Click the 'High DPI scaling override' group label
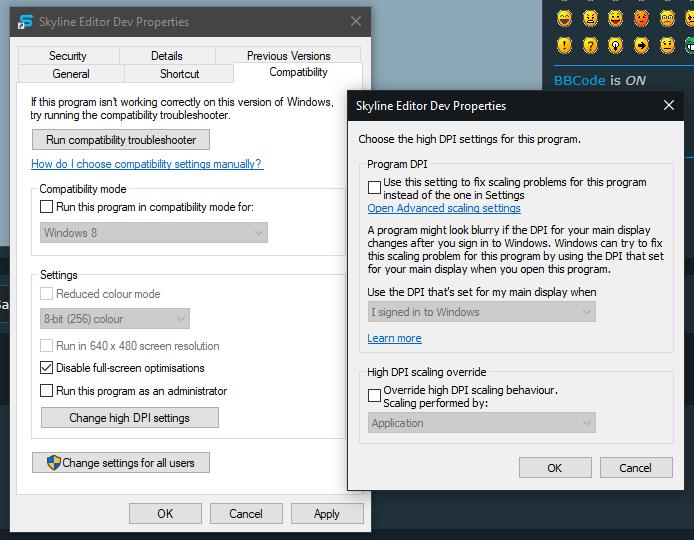 tap(427, 372)
